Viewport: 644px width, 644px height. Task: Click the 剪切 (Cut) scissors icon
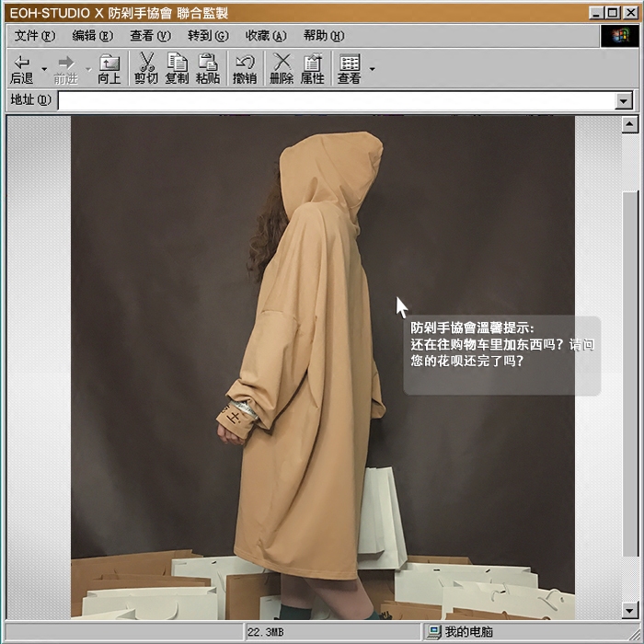[146, 68]
